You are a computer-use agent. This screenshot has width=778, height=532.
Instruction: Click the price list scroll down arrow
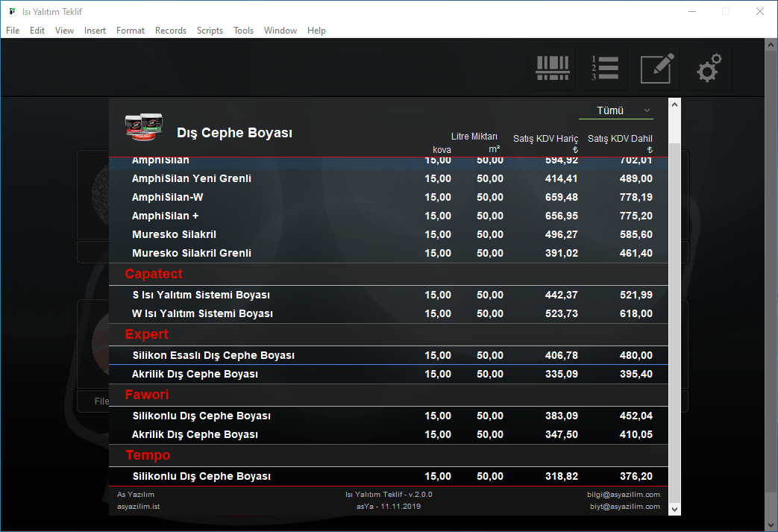point(674,509)
